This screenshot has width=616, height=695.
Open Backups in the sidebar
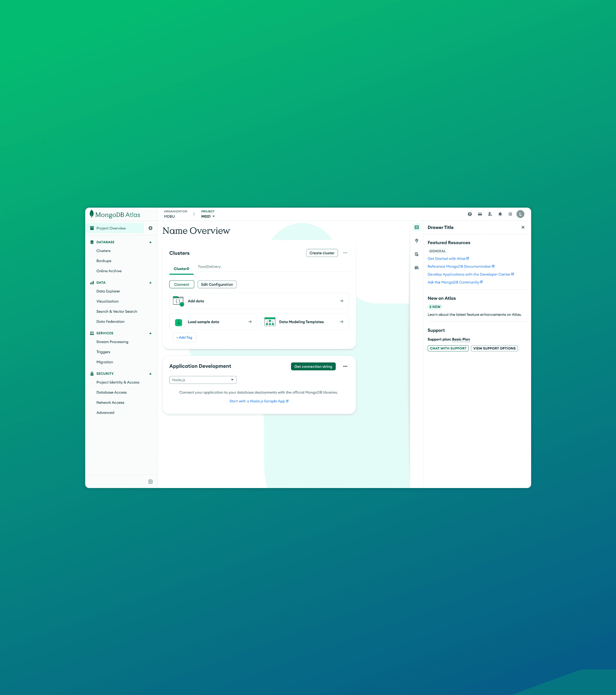[x=104, y=261]
